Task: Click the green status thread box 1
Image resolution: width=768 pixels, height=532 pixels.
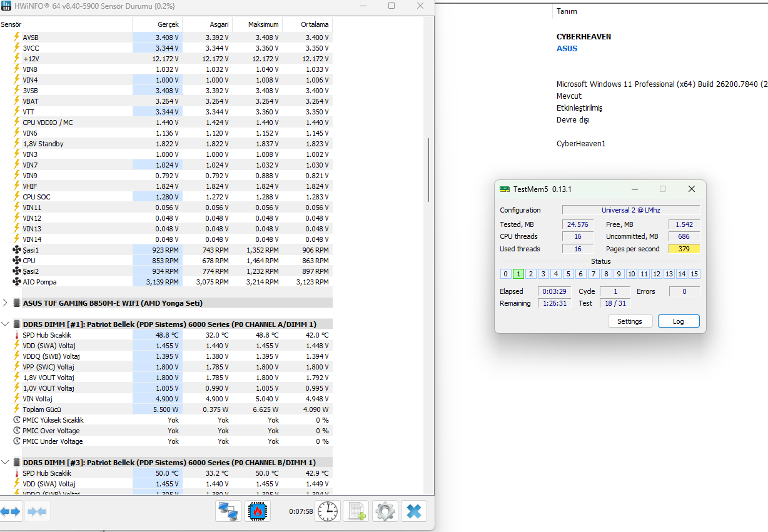Action: coord(518,274)
